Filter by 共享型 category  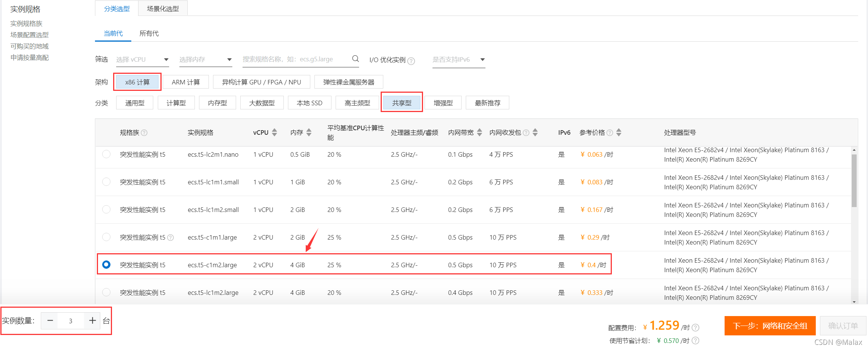tap(402, 103)
